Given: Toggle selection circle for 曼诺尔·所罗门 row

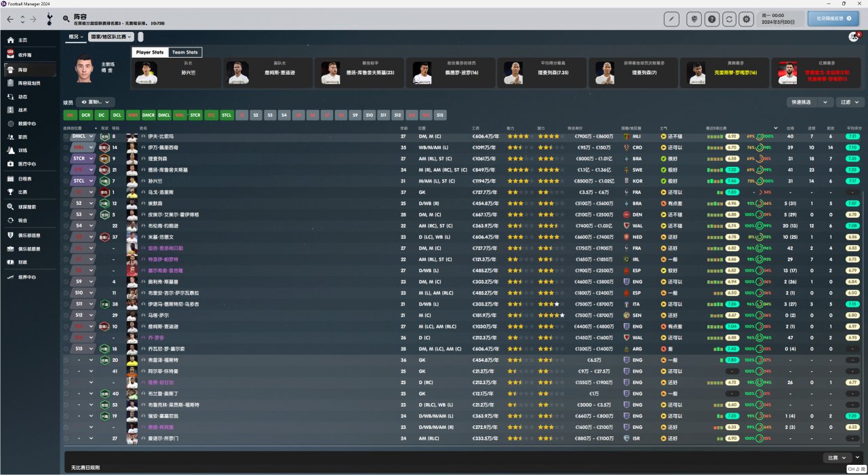Looking at the screenshot, I should [66, 438].
